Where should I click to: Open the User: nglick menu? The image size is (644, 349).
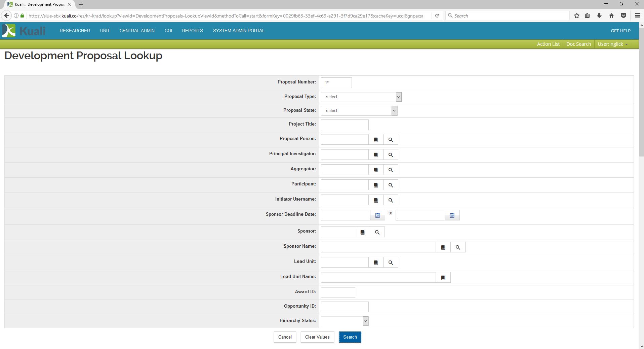612,44
